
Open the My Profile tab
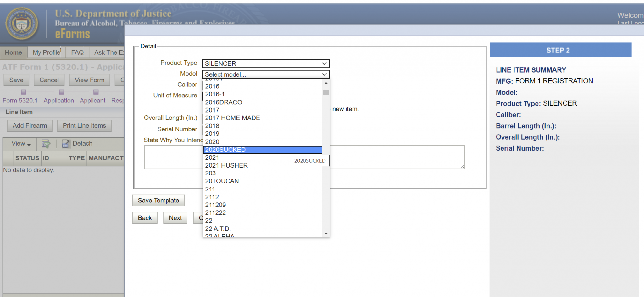[47, 52]
